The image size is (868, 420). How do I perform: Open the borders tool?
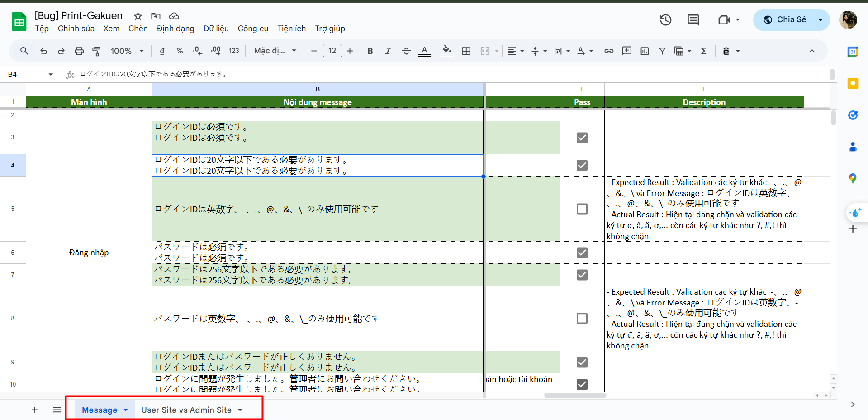(466, 51)
